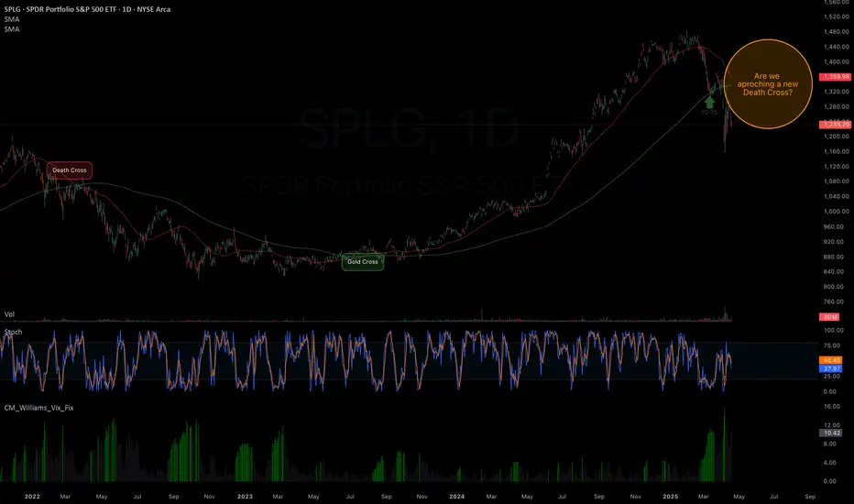Click the 4.00 Vix Fix scale value

click(x=830, y=463)
